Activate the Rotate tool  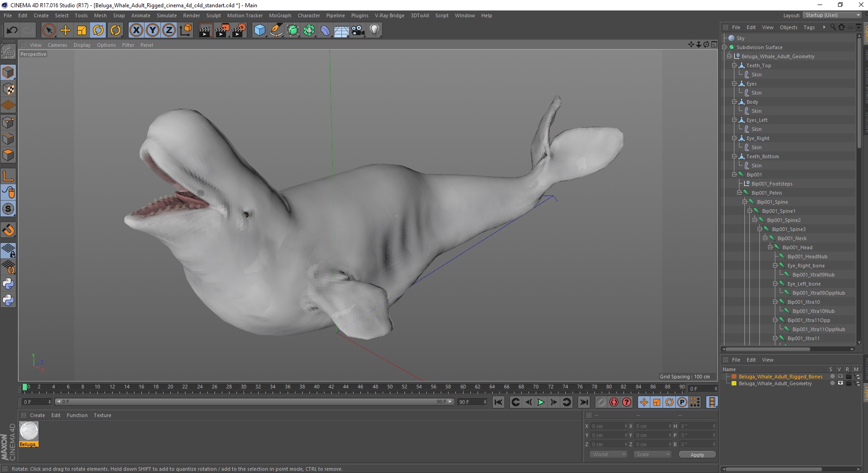tap(98, 30)
